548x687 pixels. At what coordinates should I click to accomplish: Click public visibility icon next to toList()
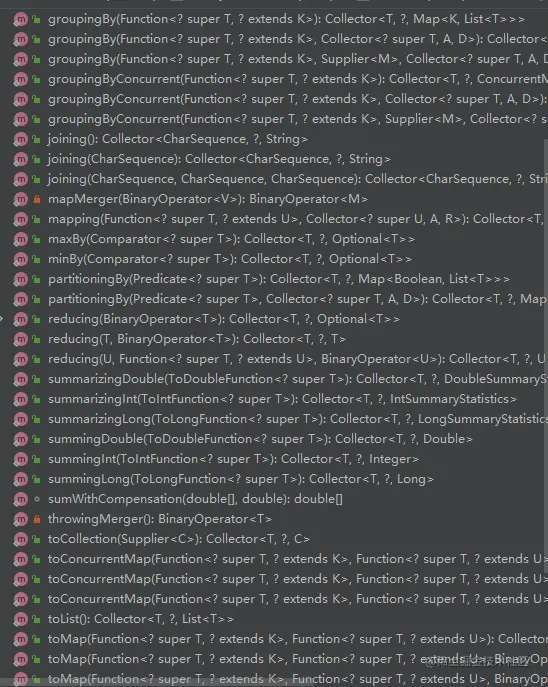click(x=37, y=619)
